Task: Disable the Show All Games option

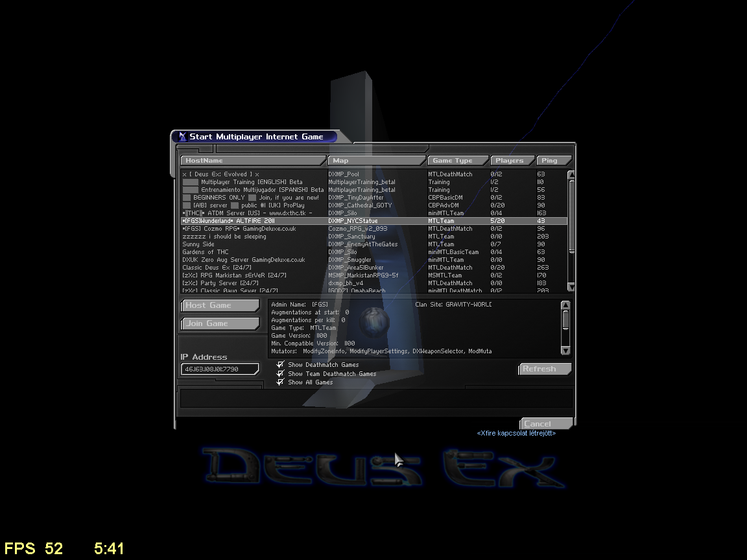Action: [x=280, y=382]
